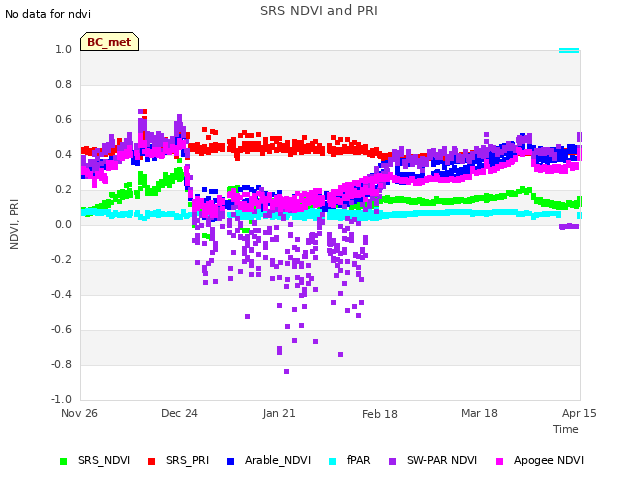Click the blue Arable_NDVI legend swatch
The width and height of the screenshot is (640, 480).
tap(230, 461)
